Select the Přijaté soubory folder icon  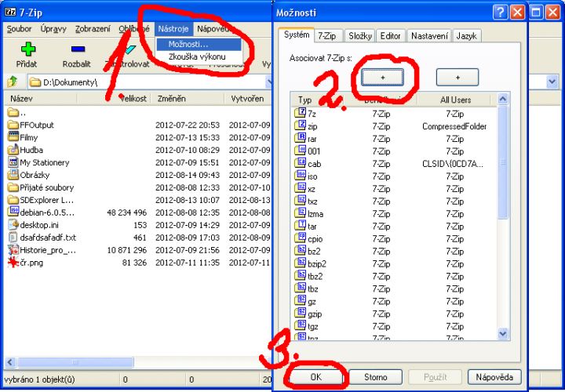coord(13,187)
